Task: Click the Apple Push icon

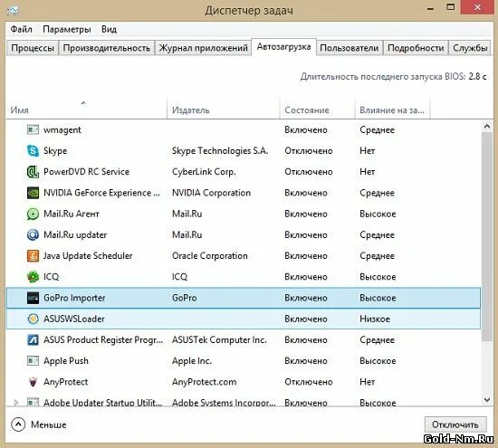Action: (x=33, y=361)
